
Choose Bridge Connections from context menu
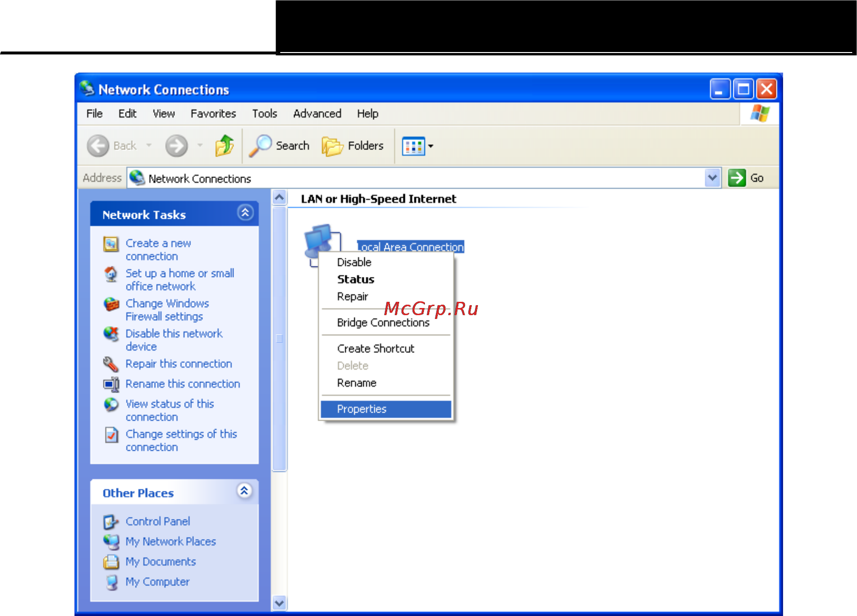click(386, 323)
